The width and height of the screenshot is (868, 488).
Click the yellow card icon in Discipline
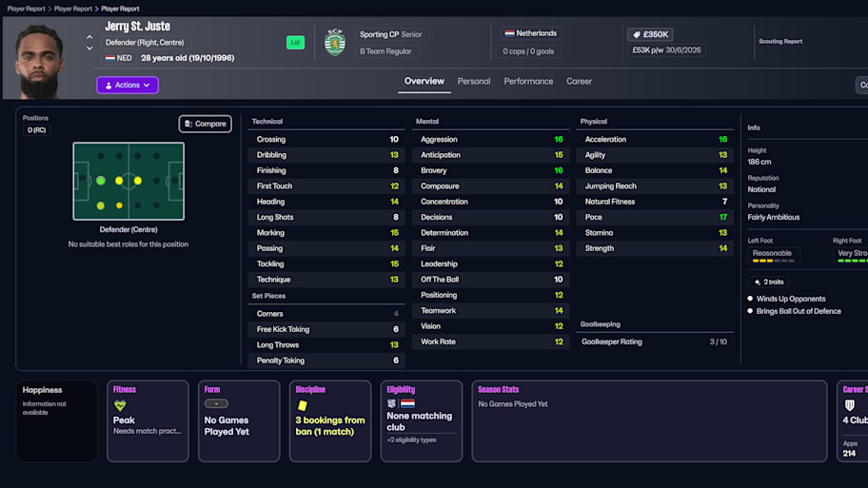[303, 405]
